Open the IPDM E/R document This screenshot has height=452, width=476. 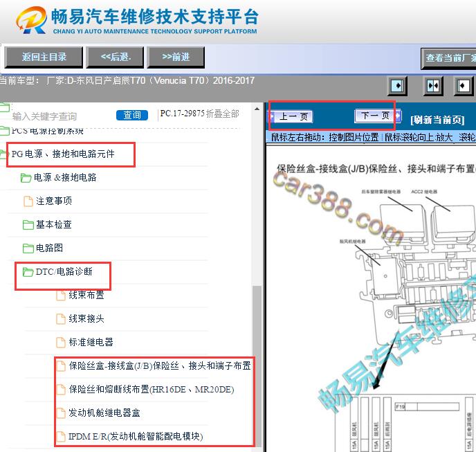[x=136, y=437]
